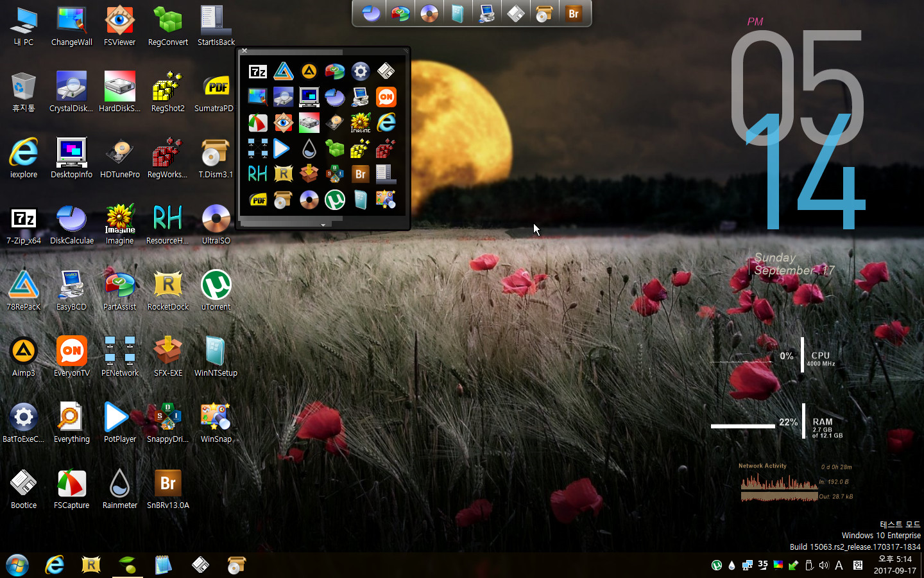This screenshot has height=578, width=924.
Task: Open the Rainmeter desktop shortcut
Action: 120,489
